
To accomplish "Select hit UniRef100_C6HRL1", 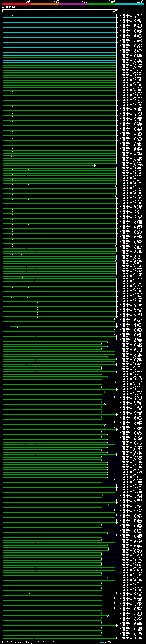I will click(131, 123).
